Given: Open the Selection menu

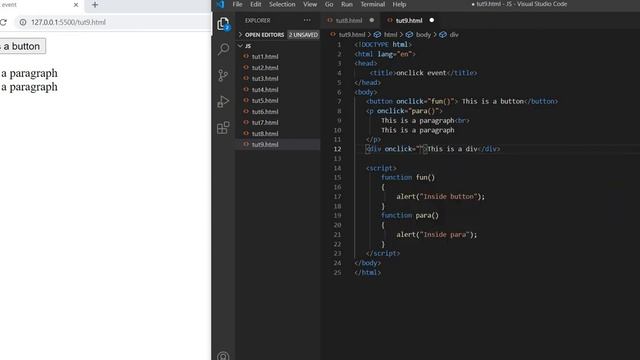Looking at the screenshot, I should pos(282,4).
